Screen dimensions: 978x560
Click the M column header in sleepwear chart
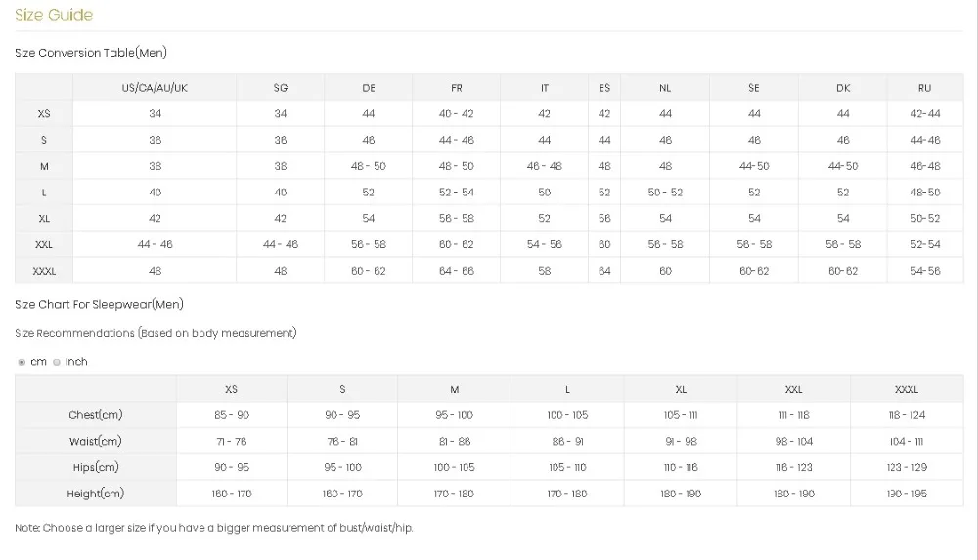[x=454, y=389]
